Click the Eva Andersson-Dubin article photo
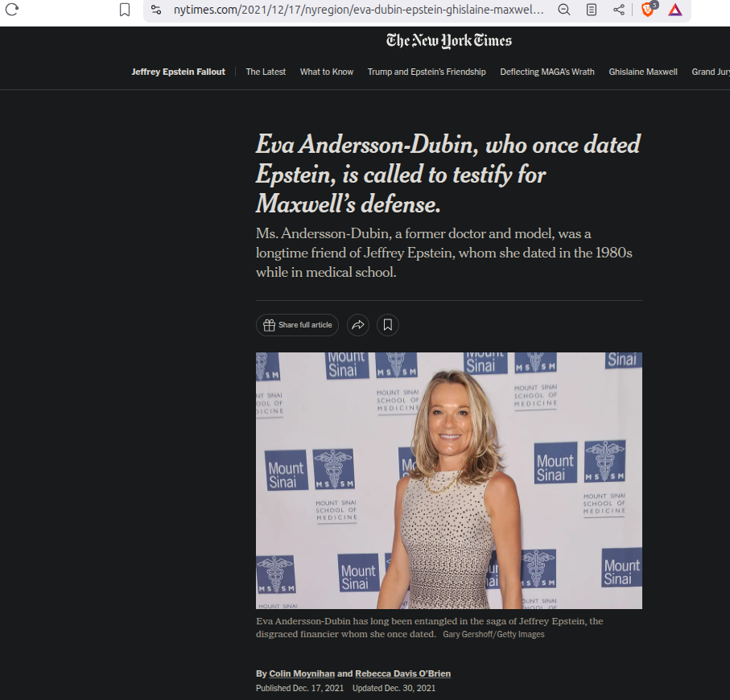Viewport: 730px width, 700px height. coord(449,480)
